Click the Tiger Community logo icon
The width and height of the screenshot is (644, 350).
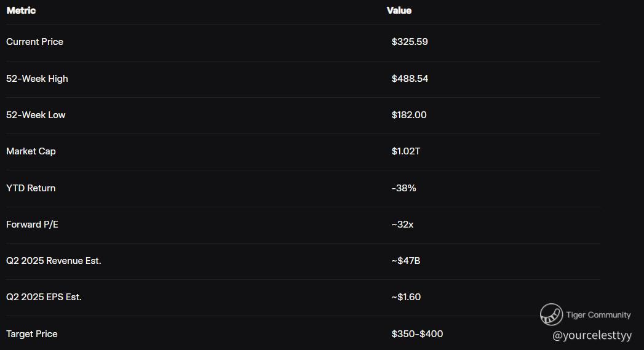pyautogui.click(x=551, y=314)
